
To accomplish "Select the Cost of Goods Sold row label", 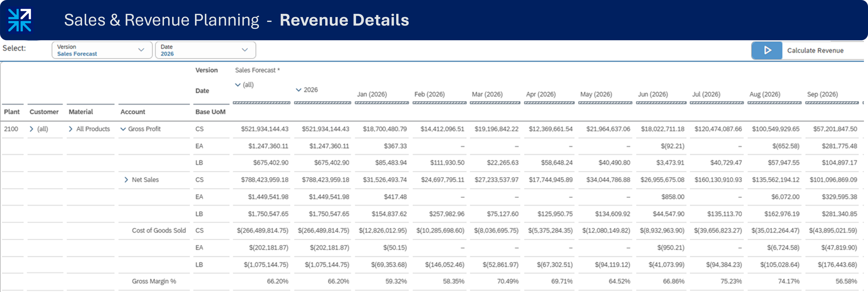I will [159, 230].
